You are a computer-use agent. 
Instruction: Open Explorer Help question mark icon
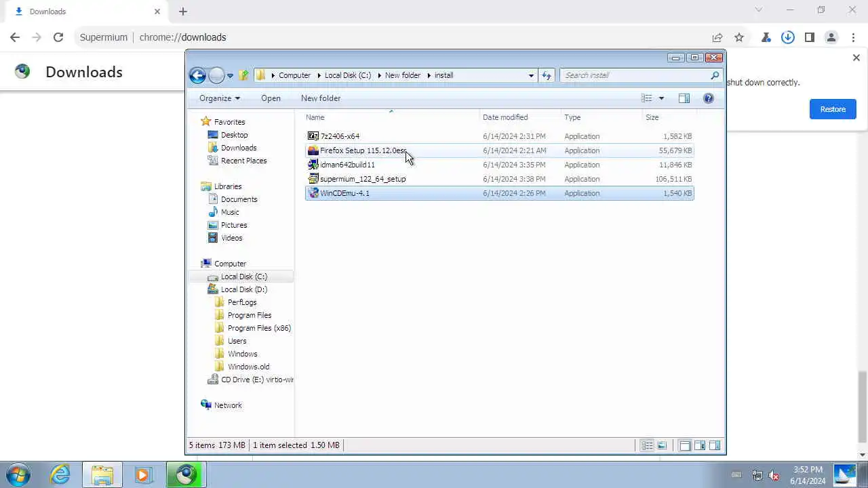pos(709,98)
